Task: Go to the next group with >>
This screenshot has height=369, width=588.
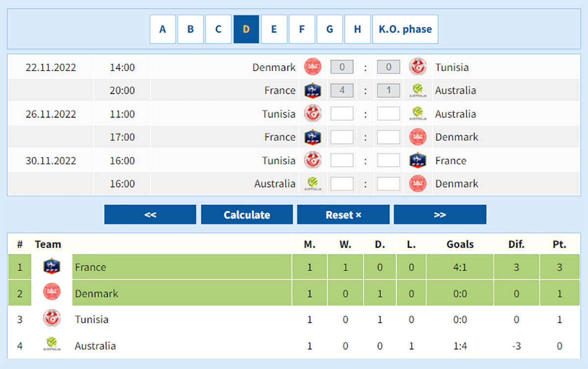Action: (x=440, y=214)
